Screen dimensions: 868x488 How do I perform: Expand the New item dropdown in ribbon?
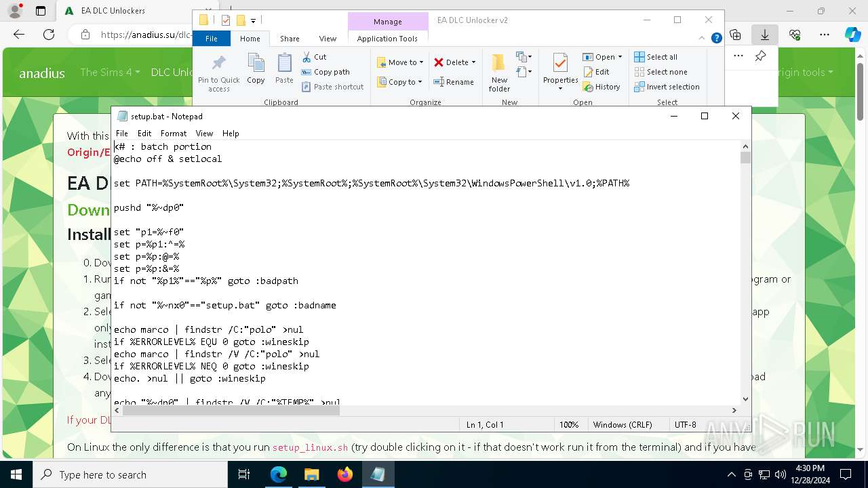click(x=524, y=57)
